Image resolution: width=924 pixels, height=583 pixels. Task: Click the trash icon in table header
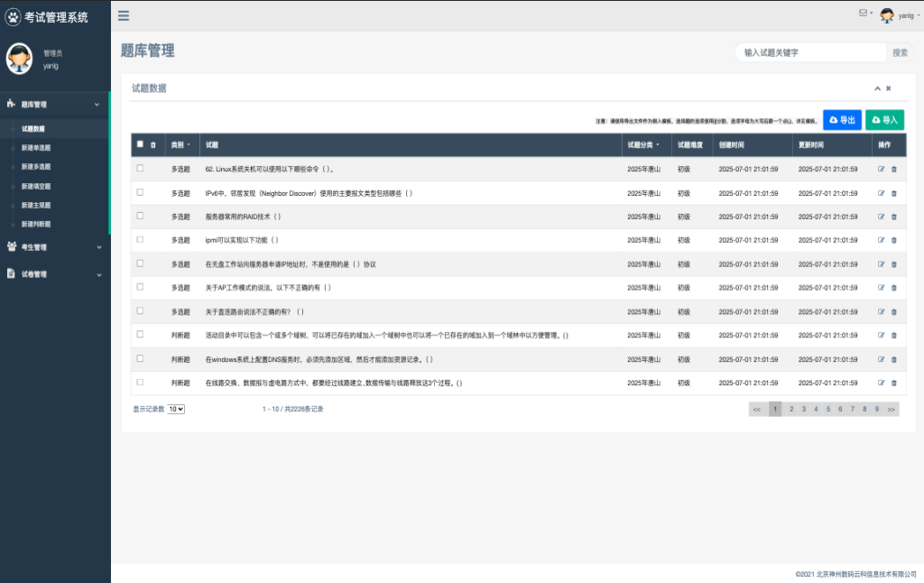click(152, 144)
